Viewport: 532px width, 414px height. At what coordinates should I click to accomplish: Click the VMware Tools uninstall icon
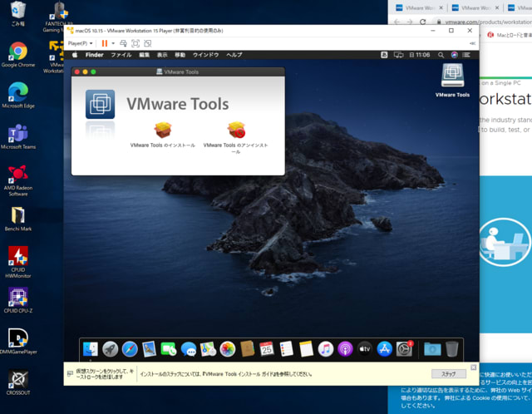(236, 131)
